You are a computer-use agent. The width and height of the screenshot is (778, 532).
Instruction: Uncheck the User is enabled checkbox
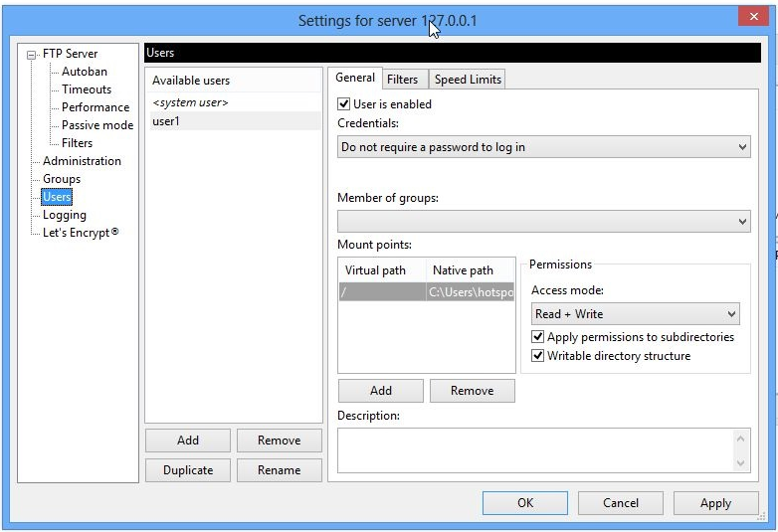tap(344, 103)
